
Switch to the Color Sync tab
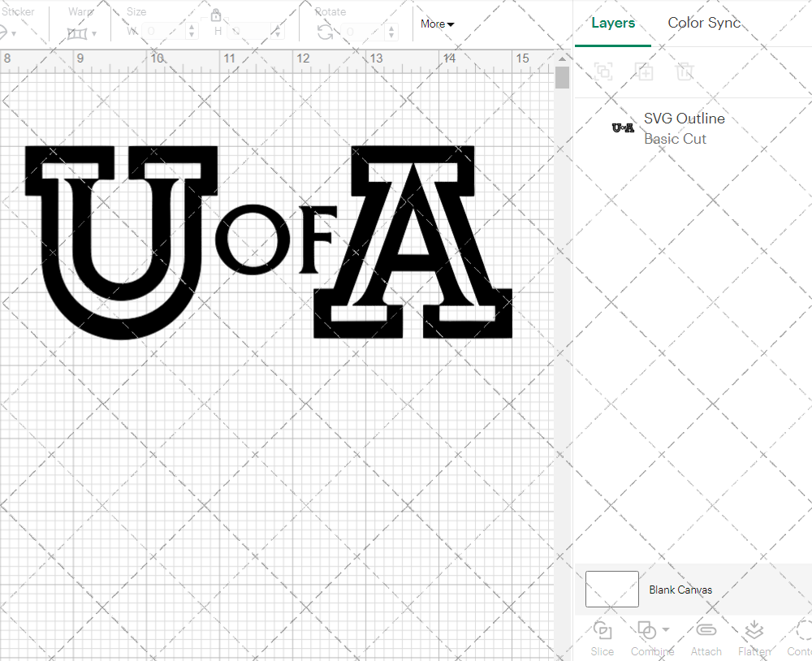(704, 23)
